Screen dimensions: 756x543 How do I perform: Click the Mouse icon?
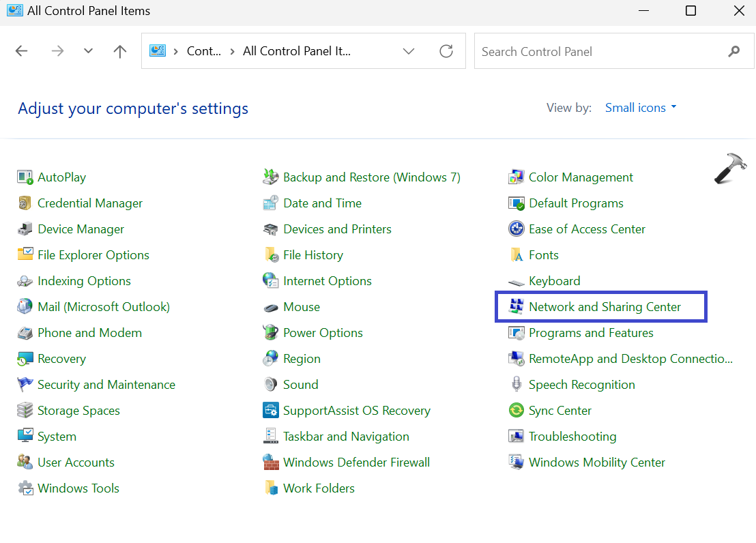coord(271,307)
